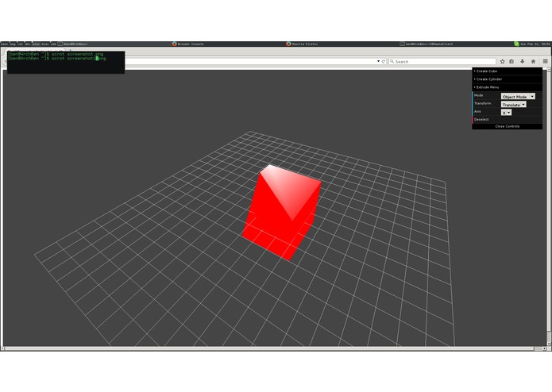Click the layout indicator icon after web tag

(x=60, y=44)
